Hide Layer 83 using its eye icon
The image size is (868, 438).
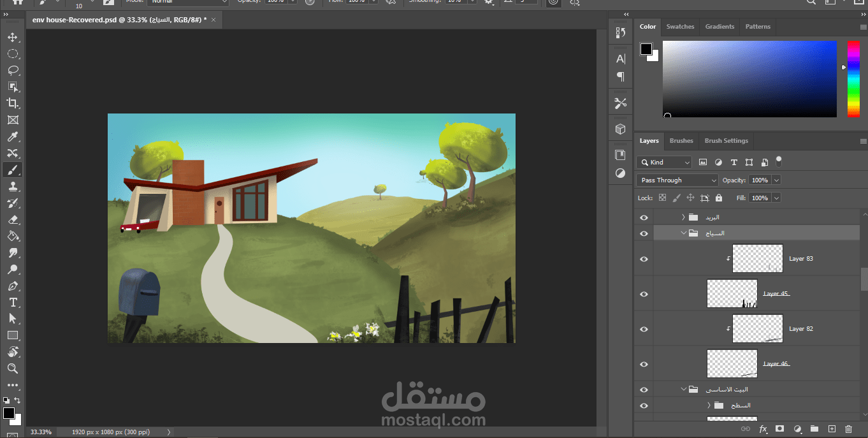644,259
